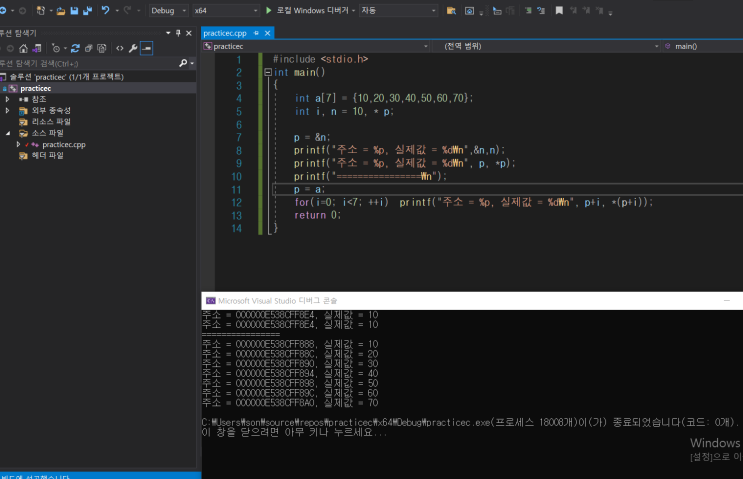Pin the Solution Explorer panel
743x479 pixels.
pyautogui.click(x=178, y=33)
